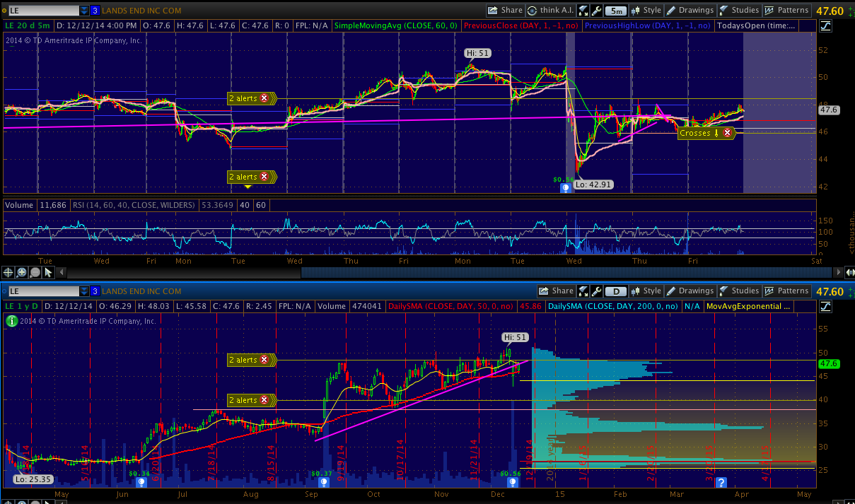Toggle the scale curve button on bottom chart
The height and width of the screenshot is (504, 855).
[826, 306]
